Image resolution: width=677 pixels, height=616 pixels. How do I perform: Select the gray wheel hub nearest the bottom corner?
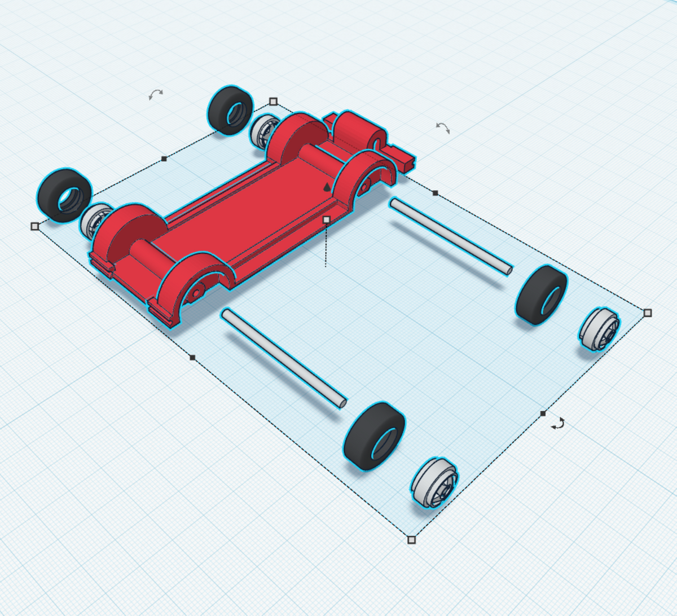pos(433,482)
